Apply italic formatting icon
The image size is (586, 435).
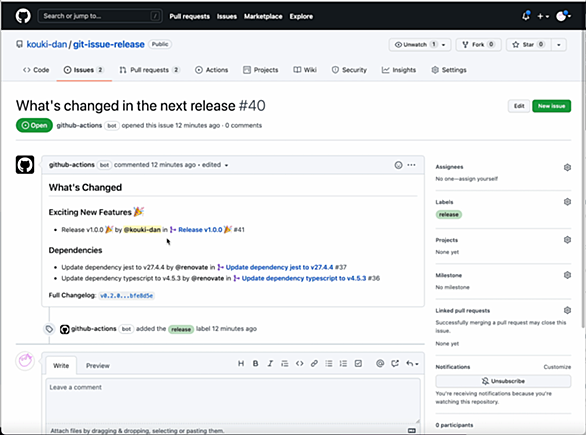[270, 363]
